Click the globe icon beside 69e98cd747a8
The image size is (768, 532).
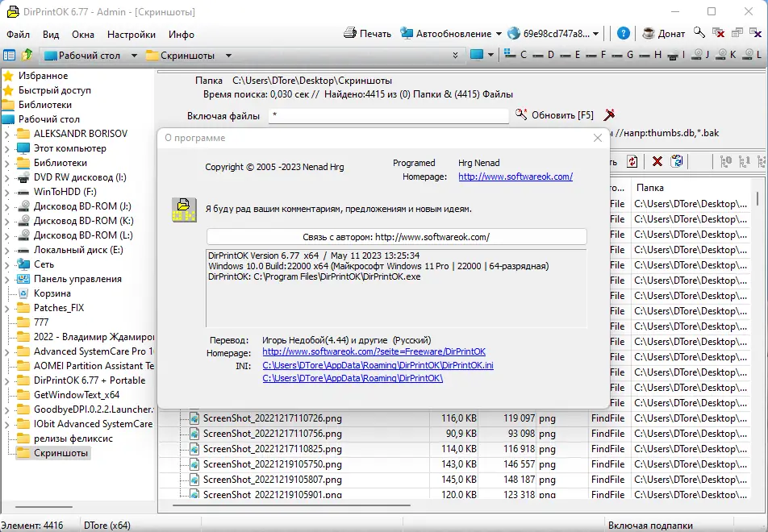tap(513, 33)
